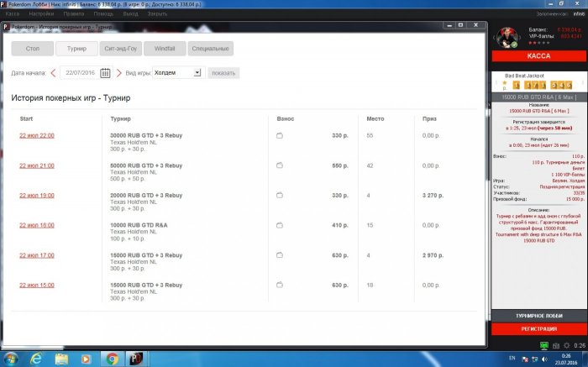This screenshot has width=588, height=367.
Task: Click Pokerdom app icon in taskbar
Action: (136, 359)
